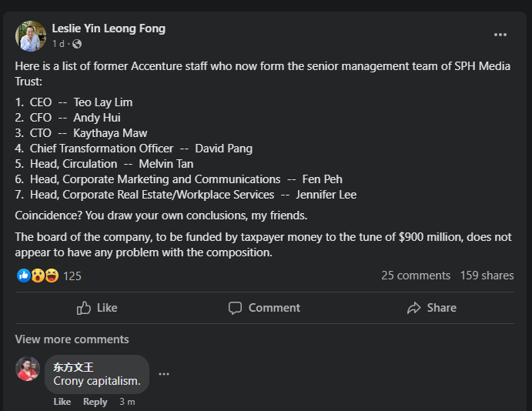This screenshot has width=532, height=411.
Task: Click the blue like reaction emoji
Action: (24, 276)
